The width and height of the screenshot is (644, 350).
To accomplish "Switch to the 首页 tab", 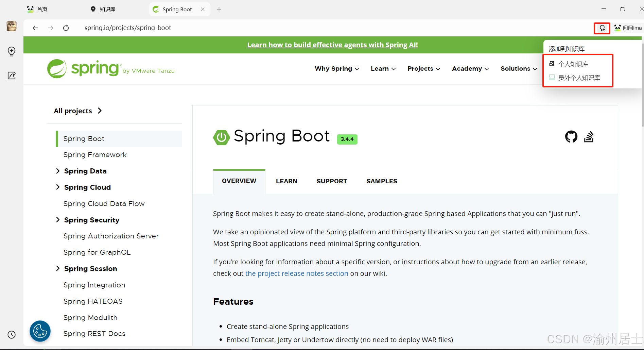I will [37, 9].
